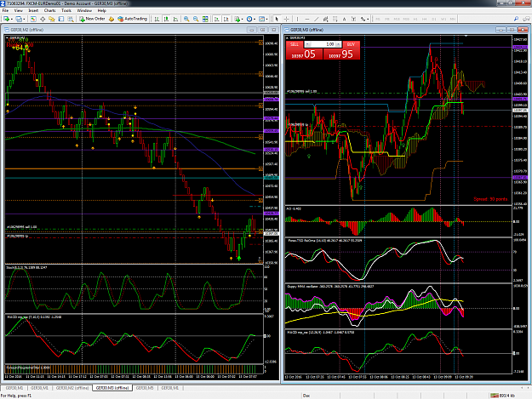Image resolution: width=532 pixels, height=399 pixels.
Task: Select the M5 timeframe button
Action: click(387, 19)
